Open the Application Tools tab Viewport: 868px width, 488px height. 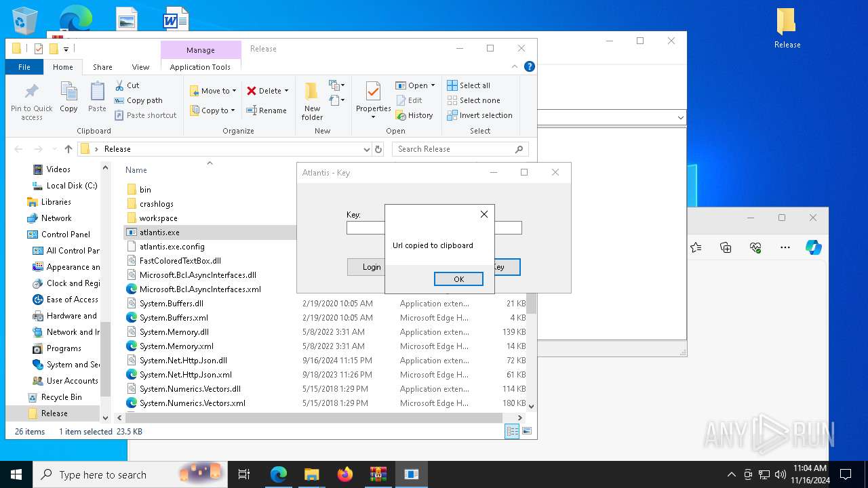point(200,67)
